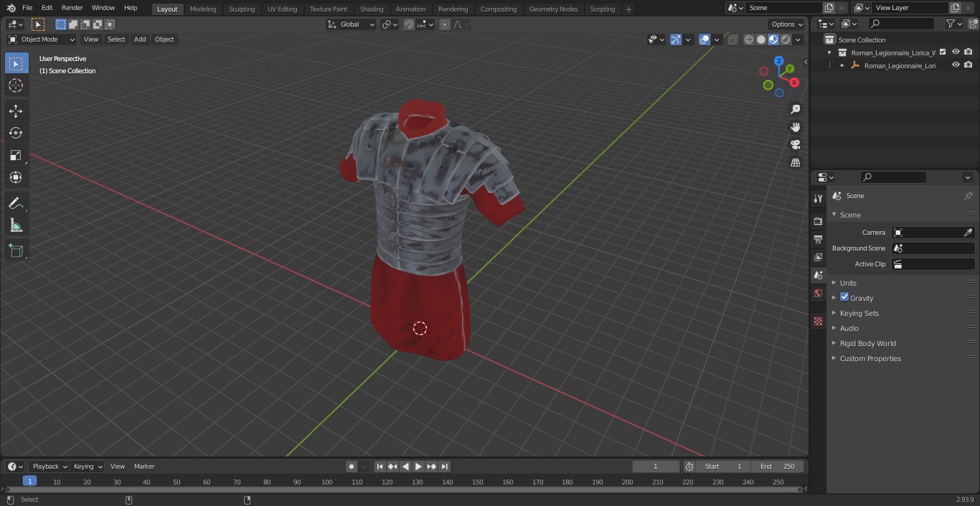Click the Marker menu in timeline
This screenshot has height=506, width=980.
[x=144, y=467]
